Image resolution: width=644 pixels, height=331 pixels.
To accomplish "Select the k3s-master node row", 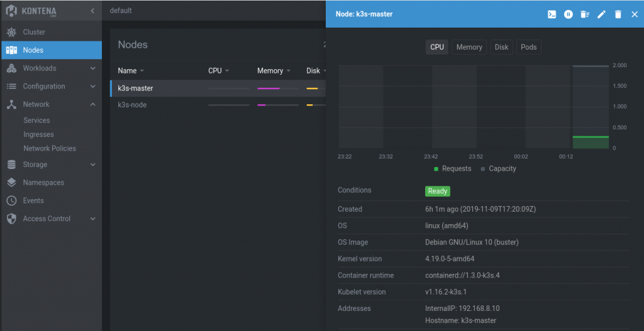I will tap(218, 88).
